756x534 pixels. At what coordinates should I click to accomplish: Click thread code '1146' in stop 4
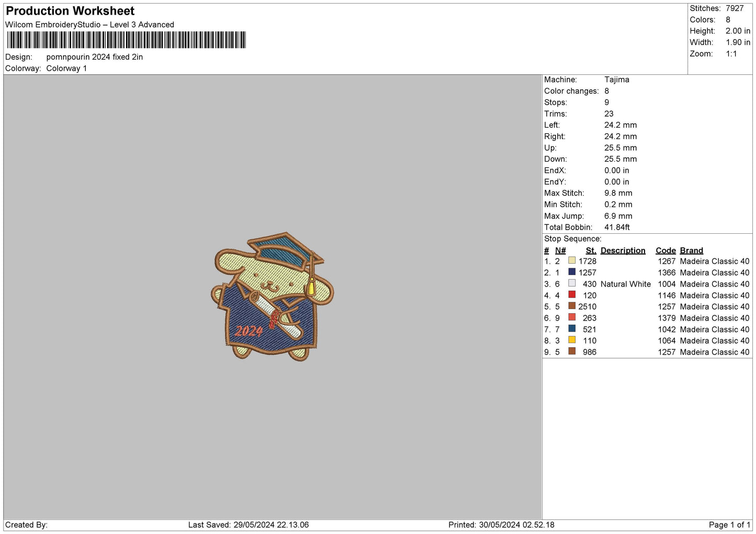[x=667, y=295]
